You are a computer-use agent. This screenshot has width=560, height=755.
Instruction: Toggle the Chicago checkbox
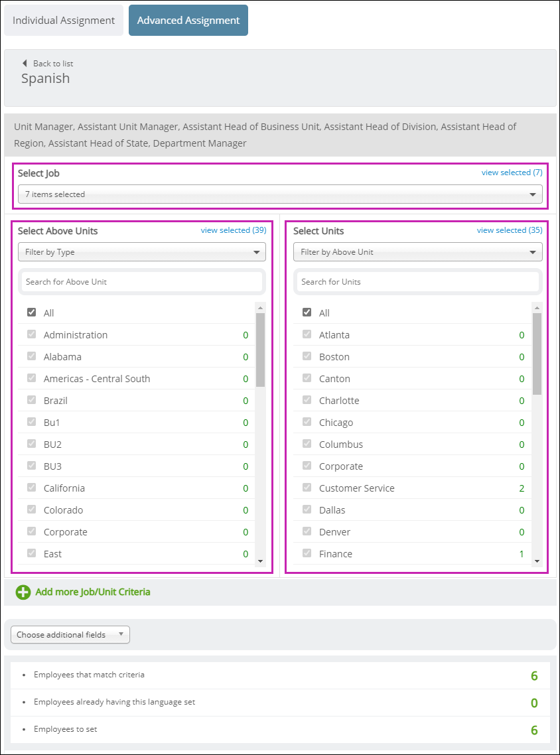pos(307,422)
